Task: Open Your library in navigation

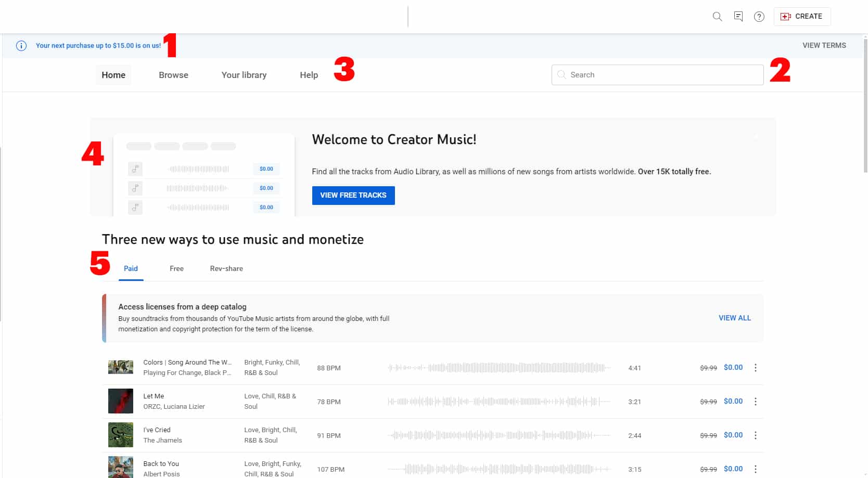Action: pos(244,75)
